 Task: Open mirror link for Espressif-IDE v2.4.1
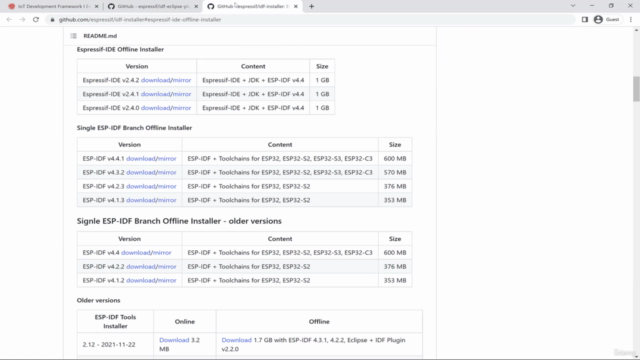tap(182, 94)
